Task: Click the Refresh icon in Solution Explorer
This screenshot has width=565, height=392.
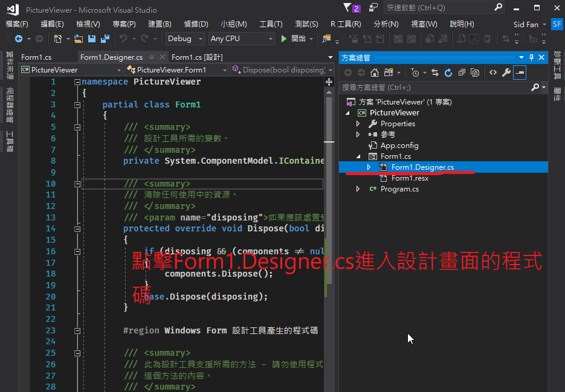Action: (448, 72)
